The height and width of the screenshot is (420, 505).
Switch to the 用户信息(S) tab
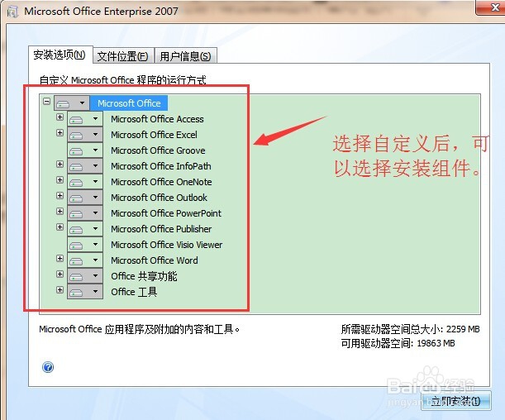185,56
